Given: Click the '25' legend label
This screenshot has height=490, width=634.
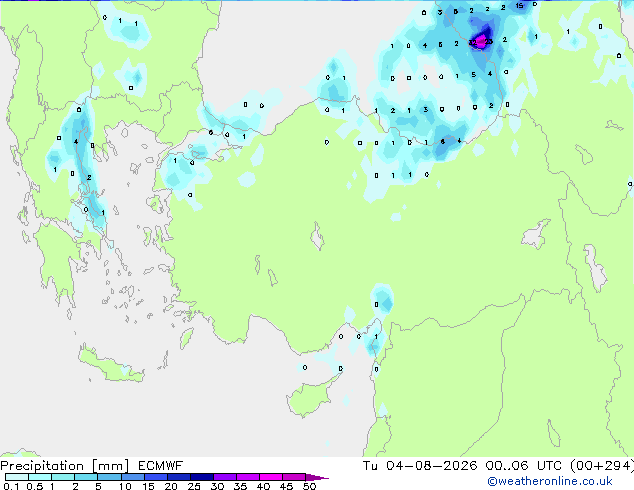Looking at the screenshot, I should [x=194, y=486].
